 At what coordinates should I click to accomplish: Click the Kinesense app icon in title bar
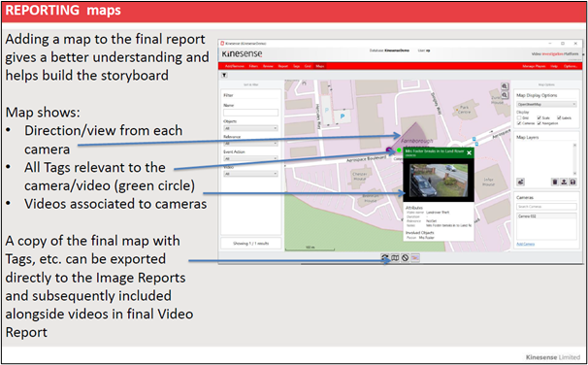(x=222, y=44)
